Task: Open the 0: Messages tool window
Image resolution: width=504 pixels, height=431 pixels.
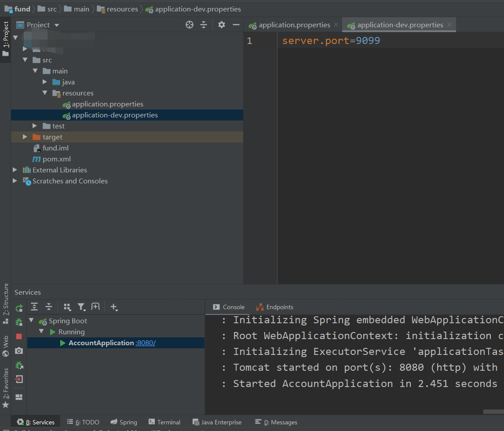Action: pyautogui.click(x=276, y=422)
